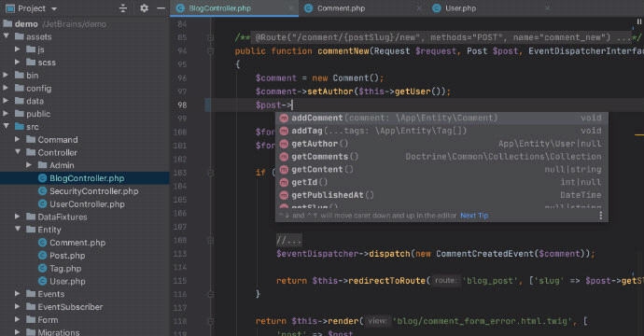Click the assets folder icon
Image resolution: width=644 pixels, height=336 pixels.
[20, 36]
